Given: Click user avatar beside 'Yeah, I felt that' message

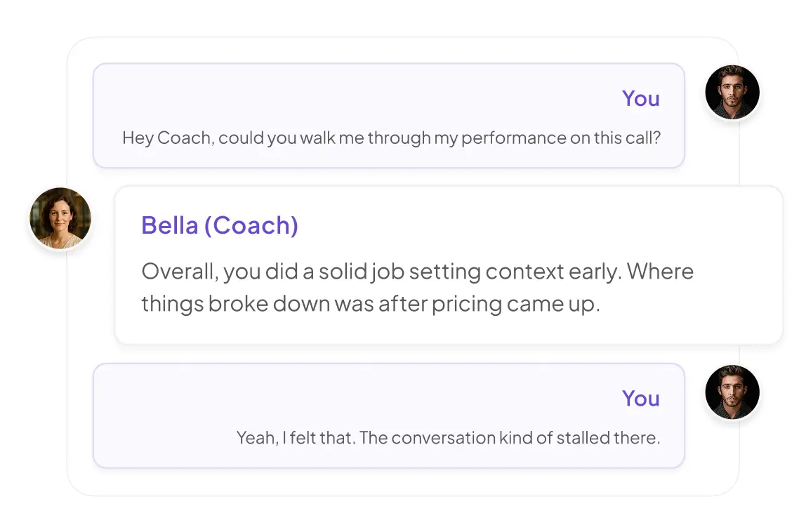Looking at the screenshot, I should [x=733, y=392].
